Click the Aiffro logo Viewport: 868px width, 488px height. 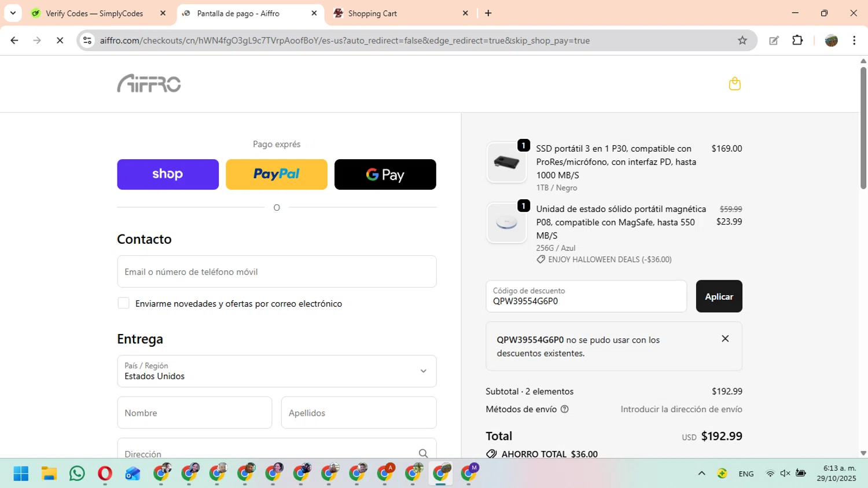coord(149,83)
